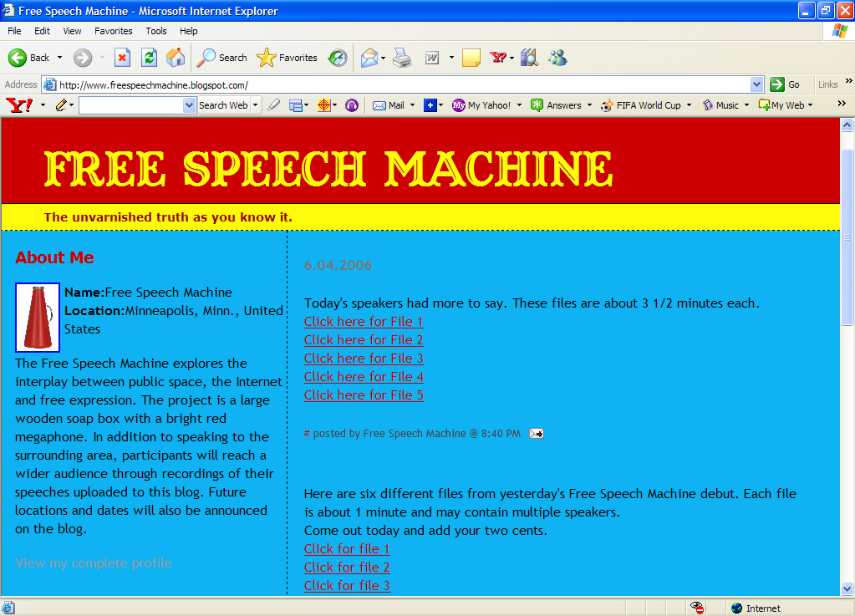The image size is (855, 616).
Task: Open the Back button history dropdown
Action: (x=58, y=57)
